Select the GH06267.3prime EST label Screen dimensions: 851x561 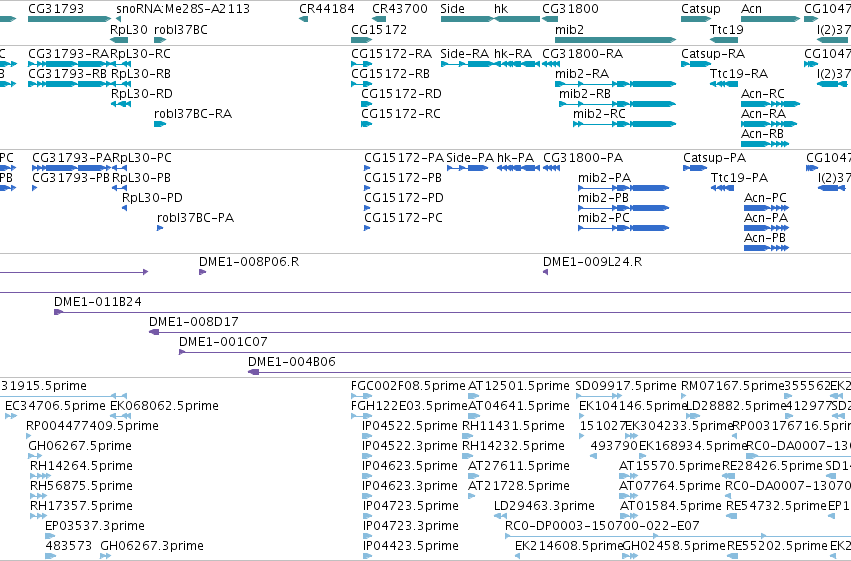(152, 546)
